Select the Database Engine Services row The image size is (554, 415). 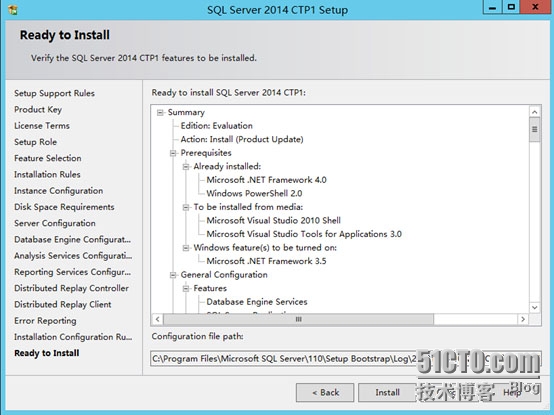[257, 302]
